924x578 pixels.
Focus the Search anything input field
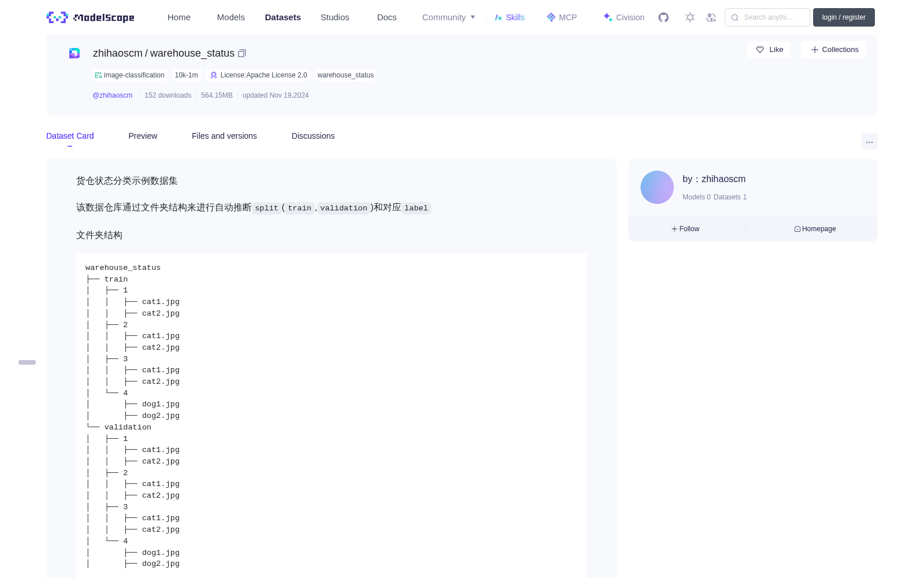click(767, 17)
